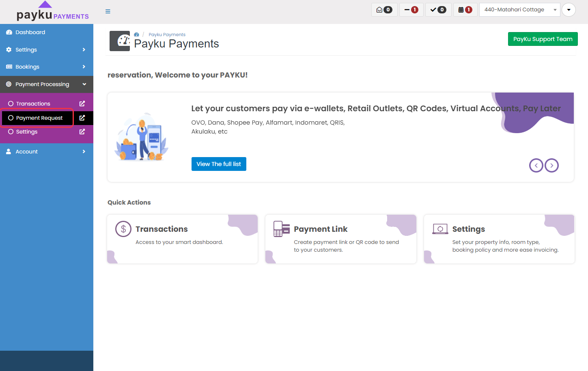Click the Account user icon in sidebar
This screenshot has height=371, width=588.
coord(9,151)
